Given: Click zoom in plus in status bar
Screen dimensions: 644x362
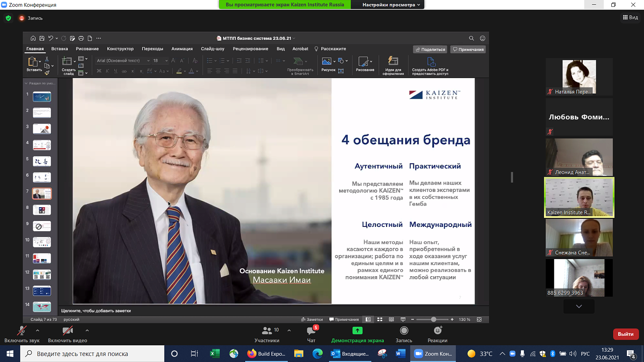Looking at the screenshot, I should [x=452, y=320].
